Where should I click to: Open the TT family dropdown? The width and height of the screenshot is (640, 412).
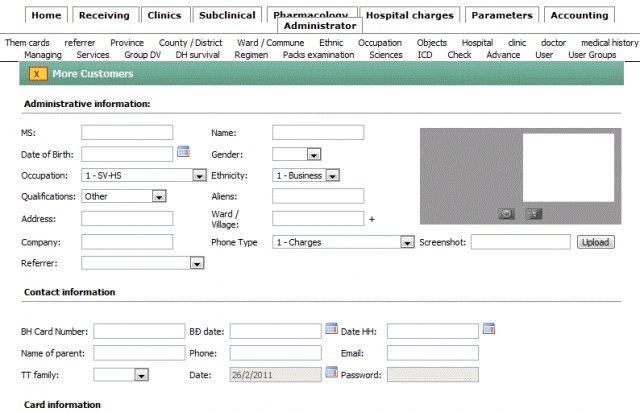pos(141,375)
